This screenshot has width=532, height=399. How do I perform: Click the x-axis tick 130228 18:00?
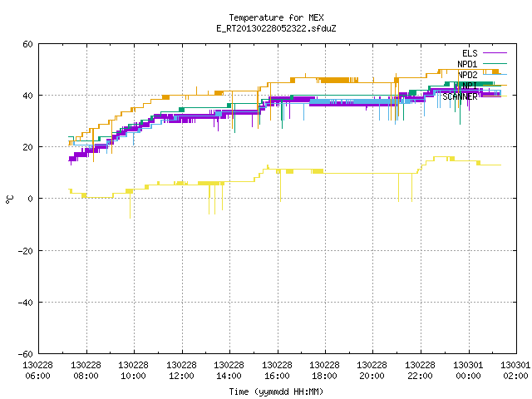coord(325,370)
